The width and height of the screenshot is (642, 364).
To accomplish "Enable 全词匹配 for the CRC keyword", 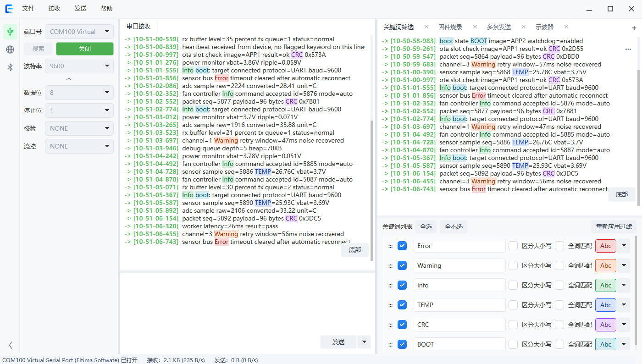I will [559, 325].
